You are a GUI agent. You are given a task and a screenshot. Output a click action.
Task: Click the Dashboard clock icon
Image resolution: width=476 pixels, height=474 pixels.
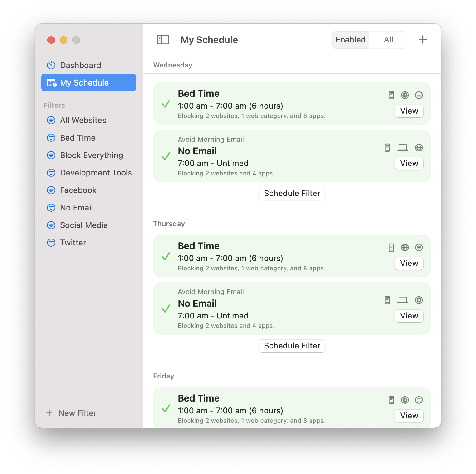pos(51,65)
